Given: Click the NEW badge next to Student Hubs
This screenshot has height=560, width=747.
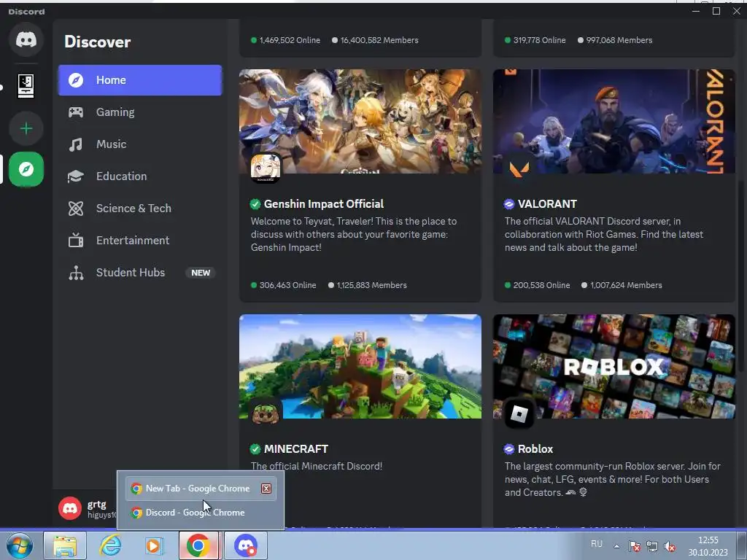Looking at the screenshot, I should [201, 273].
